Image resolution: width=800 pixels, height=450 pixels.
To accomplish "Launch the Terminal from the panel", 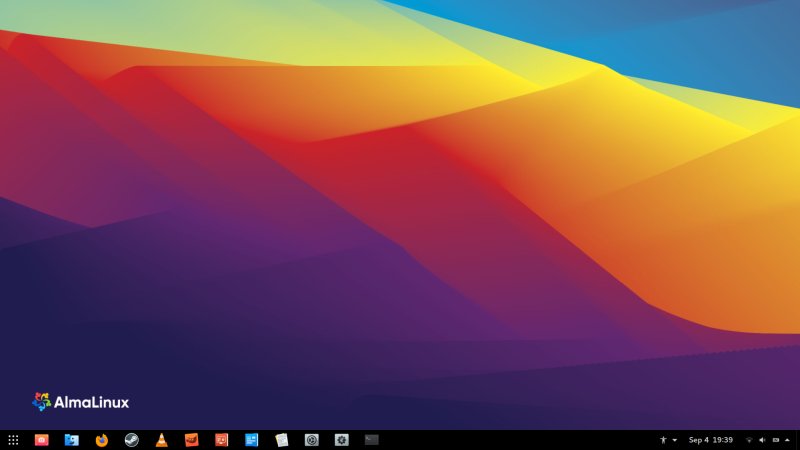I will pos(371,440).
